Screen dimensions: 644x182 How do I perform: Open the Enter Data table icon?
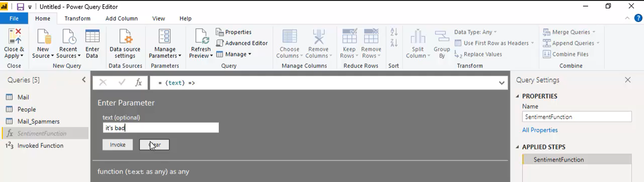(x=92, y=36)
